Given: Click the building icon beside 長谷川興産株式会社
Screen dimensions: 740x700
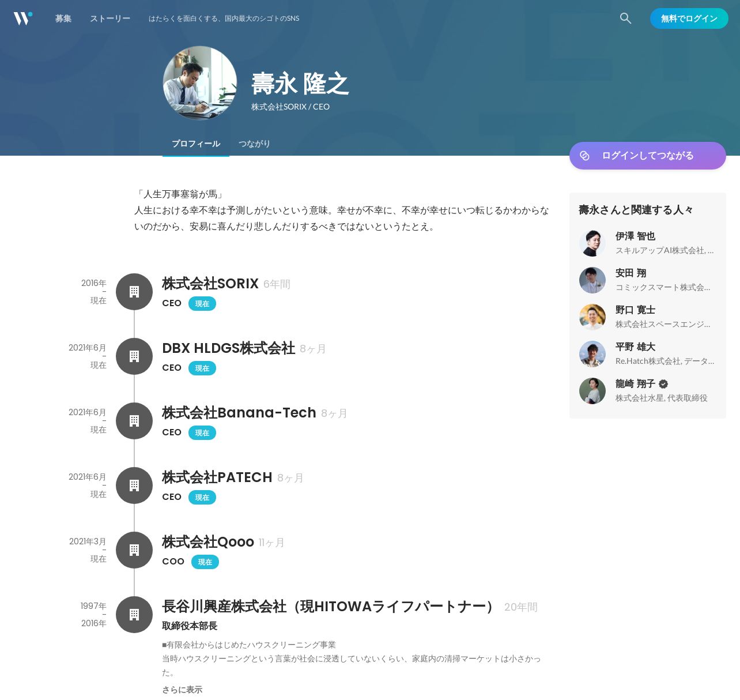Looking at the screenshot, I should 134,615.
